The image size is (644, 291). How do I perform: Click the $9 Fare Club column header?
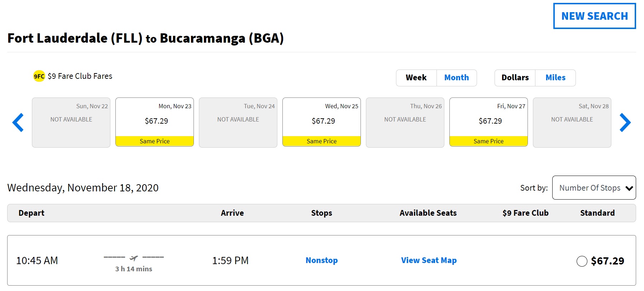[x=525, y=213]
